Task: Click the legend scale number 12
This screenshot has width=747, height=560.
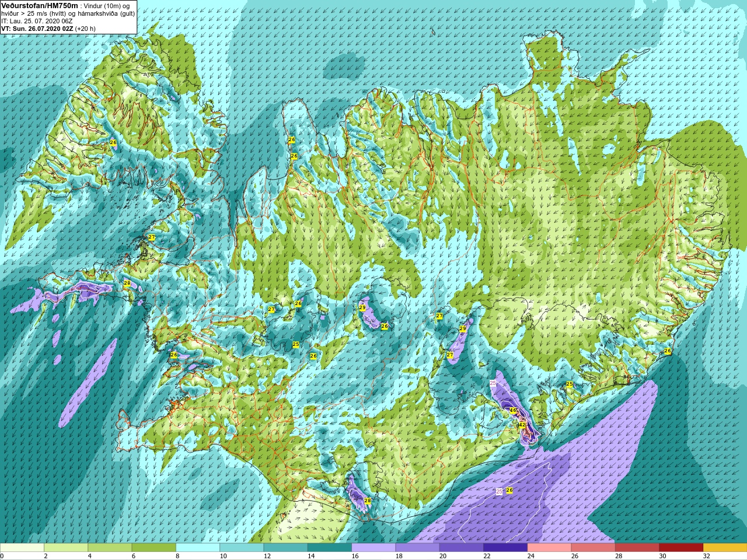Action: coord(267,556)
